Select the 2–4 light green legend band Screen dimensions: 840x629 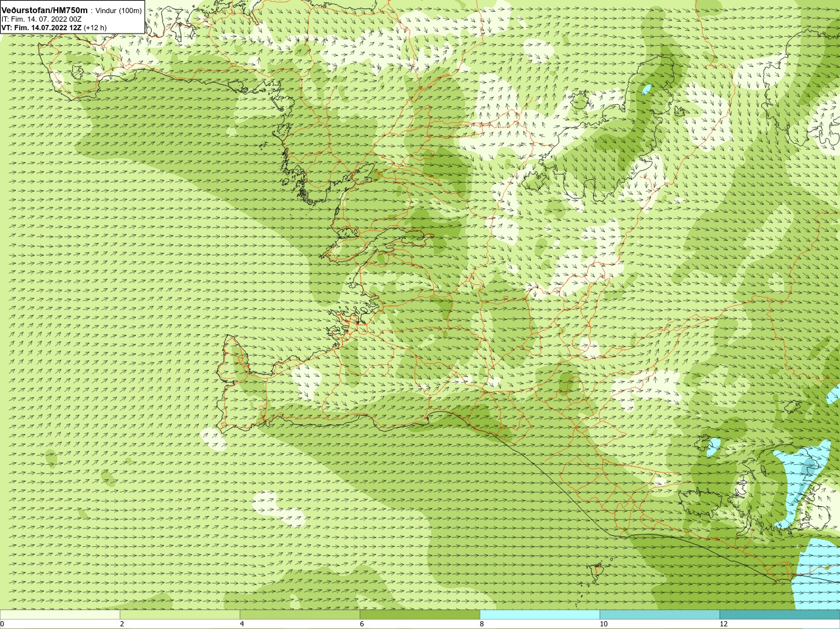180,614
